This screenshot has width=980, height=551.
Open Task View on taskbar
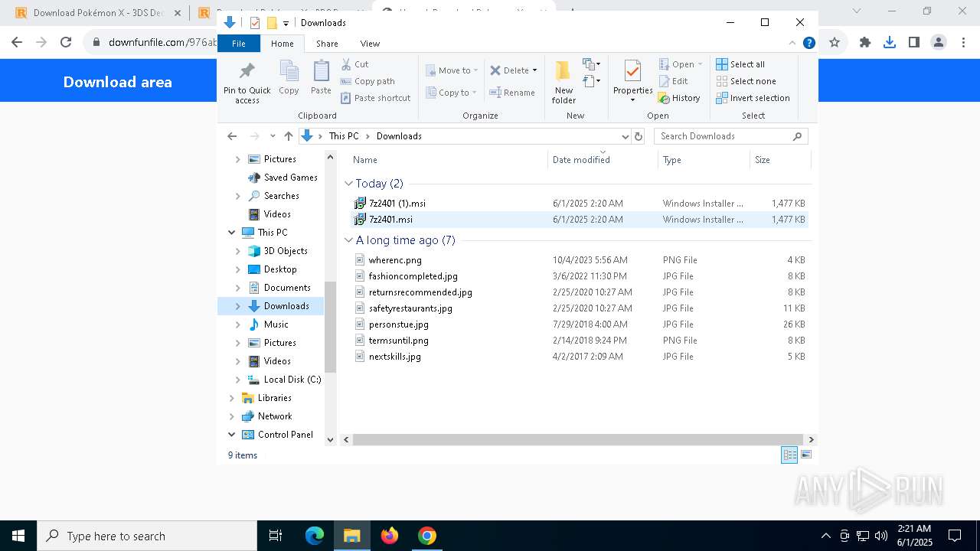tap(276, 536)
